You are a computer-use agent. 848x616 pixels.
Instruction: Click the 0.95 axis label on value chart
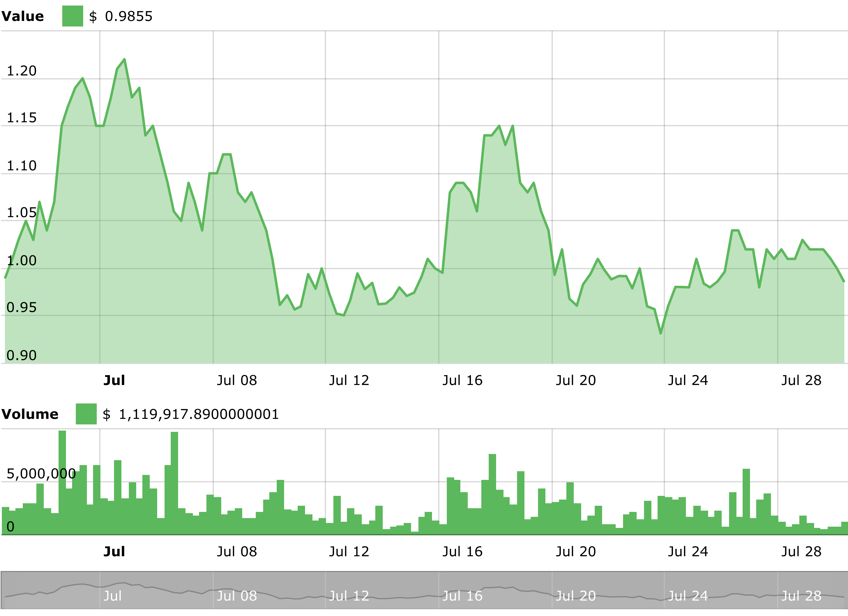coord(22,307)
